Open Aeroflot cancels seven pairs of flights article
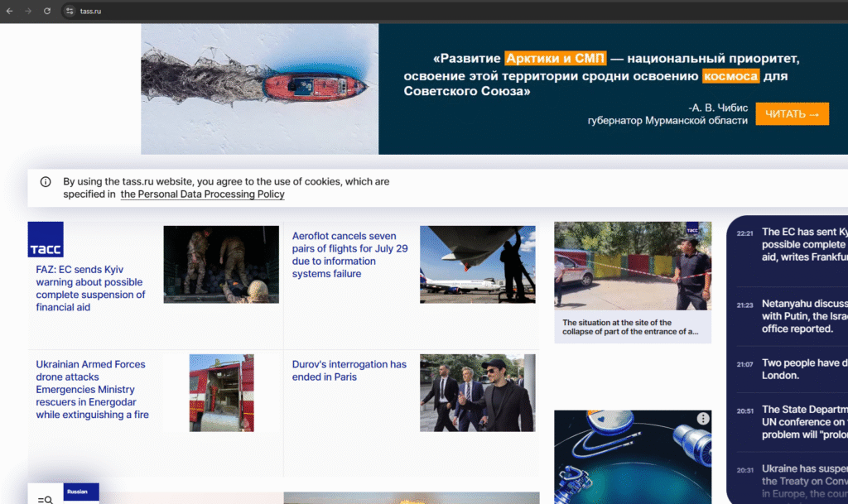This screenshot has height=504, width=848. click(350, 255)
